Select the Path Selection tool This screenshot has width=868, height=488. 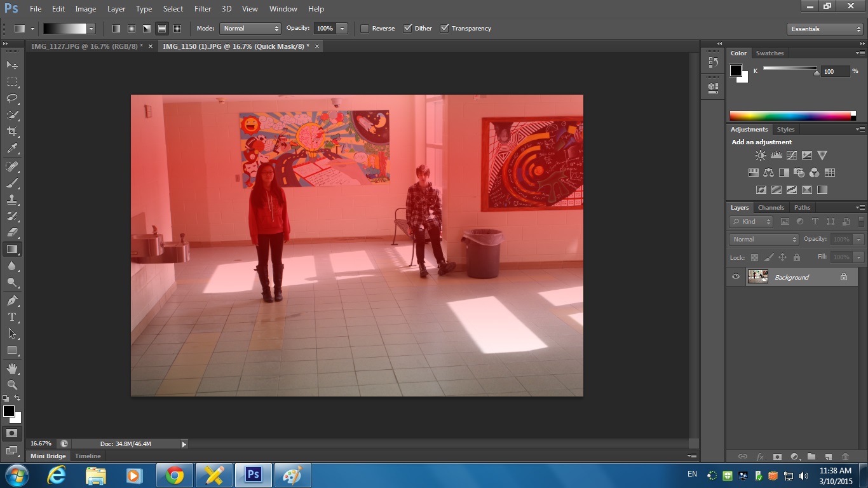click(x=12, y=334)
